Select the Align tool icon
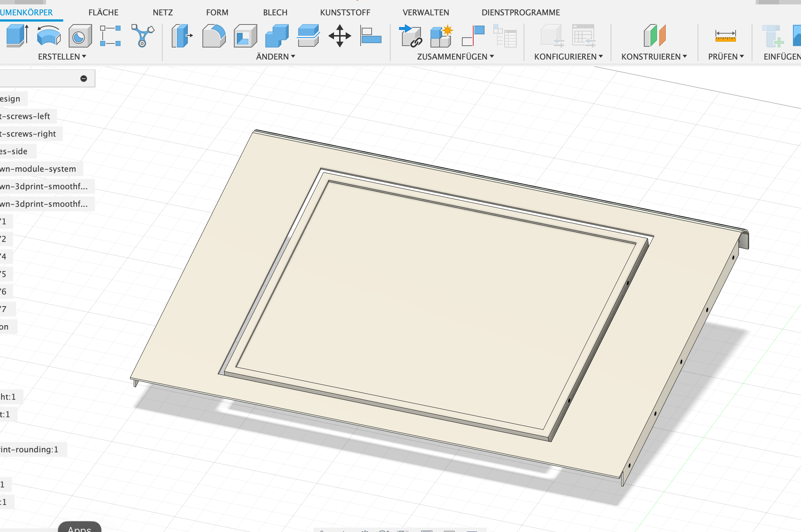This screenshot has height=532, width=801. tap(371, 36)
